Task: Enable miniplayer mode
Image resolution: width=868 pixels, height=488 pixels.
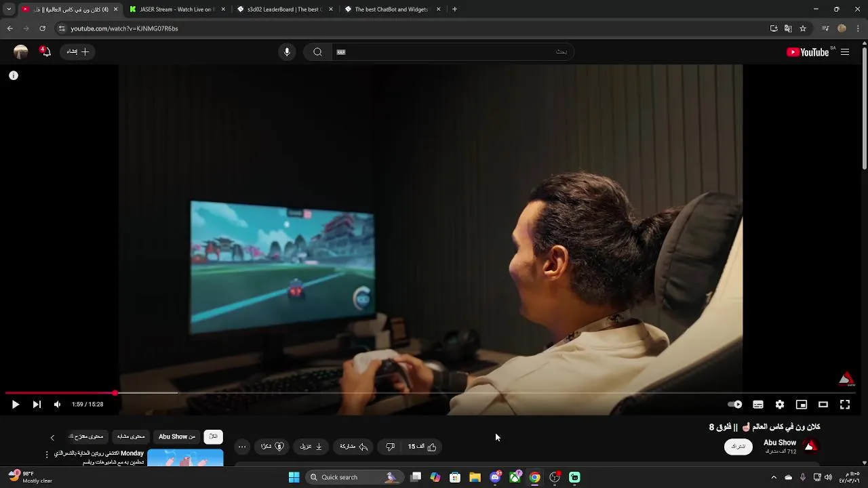Action: point(802,405)
